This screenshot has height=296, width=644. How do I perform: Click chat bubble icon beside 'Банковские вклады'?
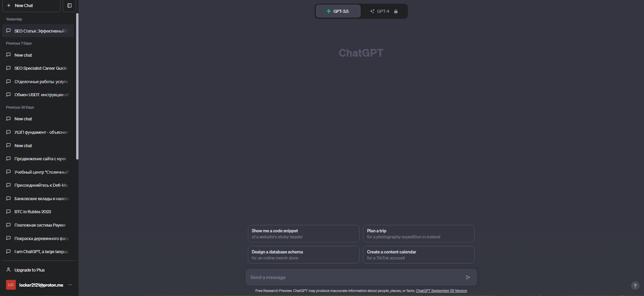(x=8, y=198)
